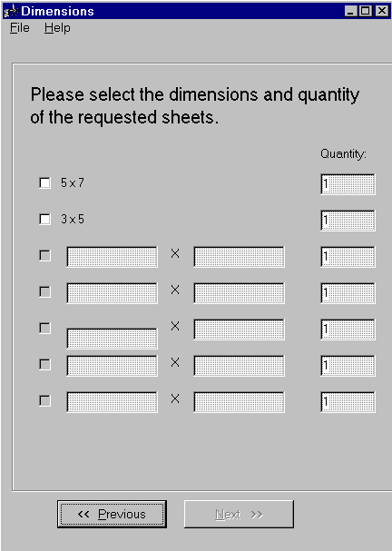Check the 3 x 5 checkbox
392x551 pixels.
(x=44, y=220)
